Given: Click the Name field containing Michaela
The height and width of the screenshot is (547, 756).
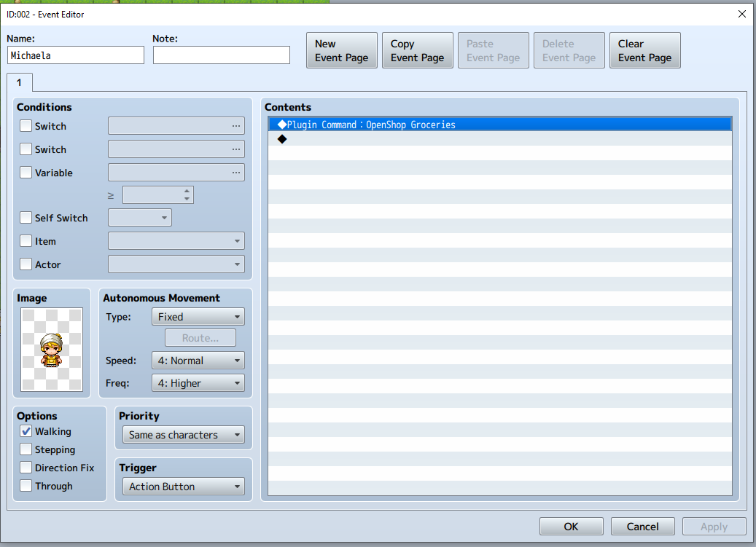Looking at the screenshot, I should pos(76,55).
